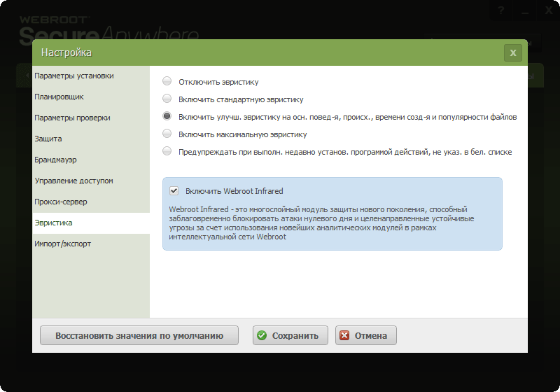Choose the 'Включить улучш. эвристику' radio option
This screenshot has width=560, height=392.
click(167, 116)
